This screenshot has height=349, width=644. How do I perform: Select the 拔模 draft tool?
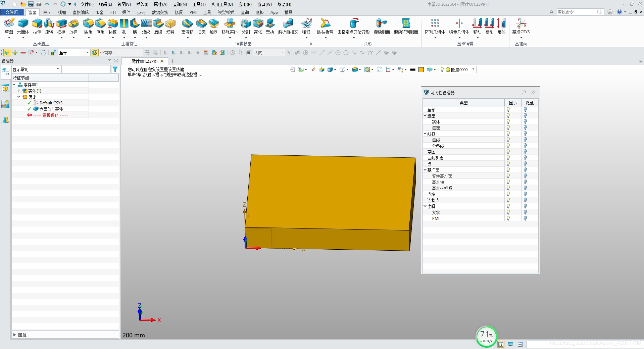click(x=112, y=27)
